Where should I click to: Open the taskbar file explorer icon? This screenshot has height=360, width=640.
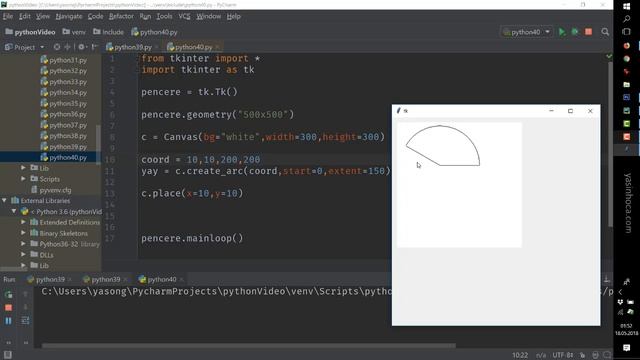(627, 84)
